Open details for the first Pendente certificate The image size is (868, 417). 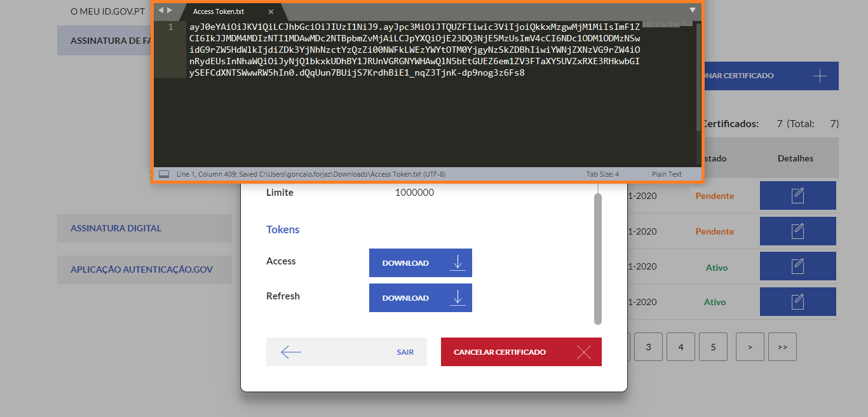click(x=797, y=196)
